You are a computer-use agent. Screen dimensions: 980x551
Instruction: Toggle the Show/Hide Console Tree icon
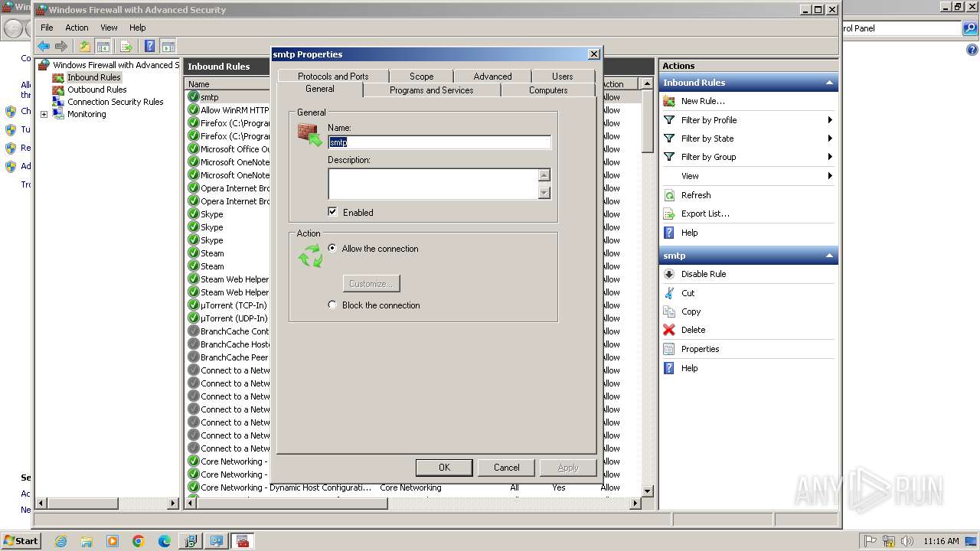coord(103,46)
